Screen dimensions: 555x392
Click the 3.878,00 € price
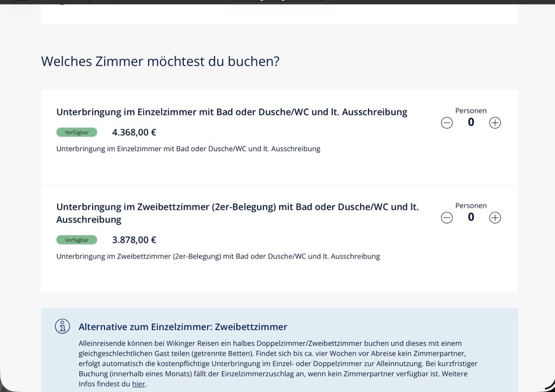pos(134,240)
